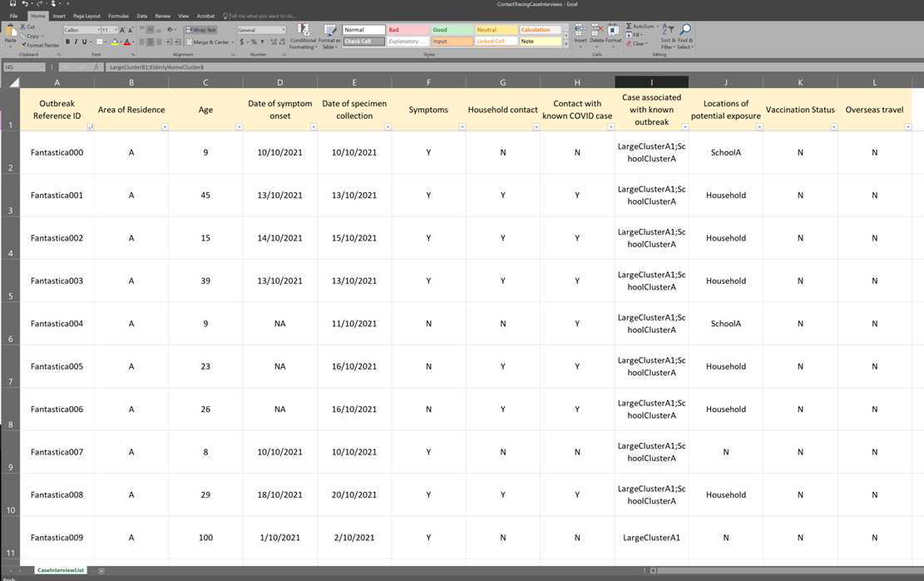The height and width of the screenshot is (581, 924).
Task: Apply the Normal cell style
Action: (364, 29)
